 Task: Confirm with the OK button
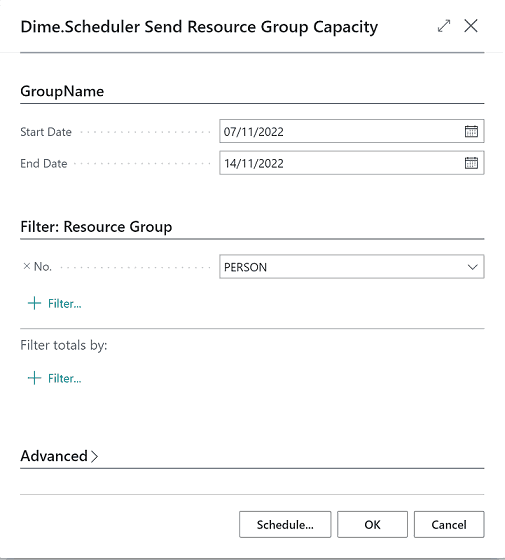372,524
